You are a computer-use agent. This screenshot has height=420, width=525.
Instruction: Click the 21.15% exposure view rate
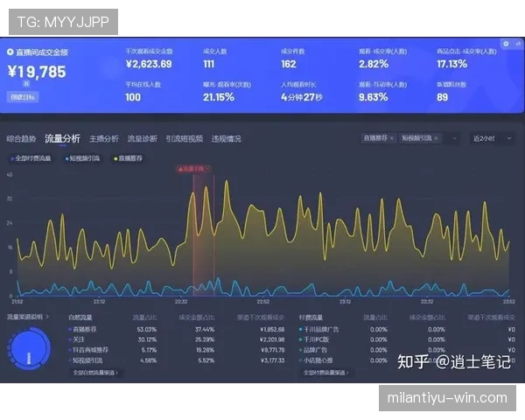coord(219,97)
